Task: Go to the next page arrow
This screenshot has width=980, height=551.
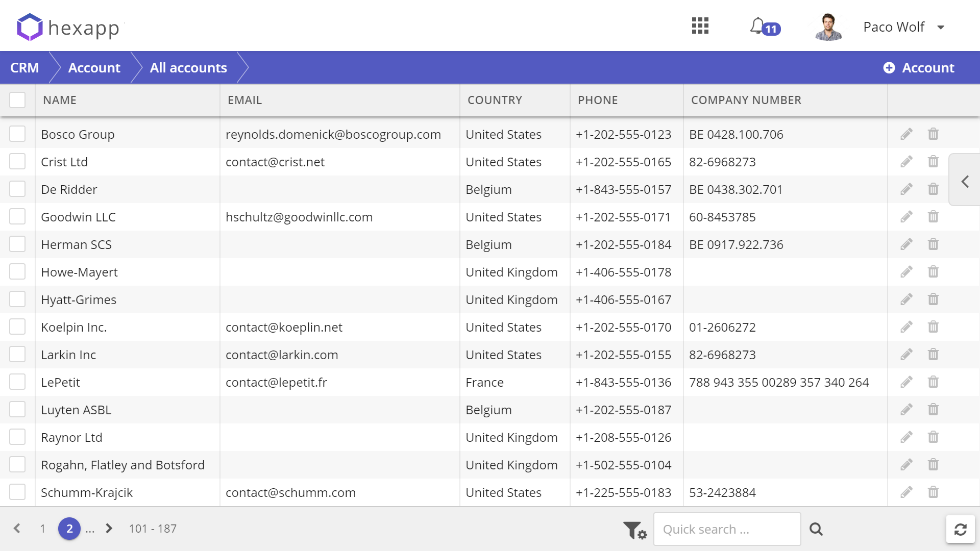Action: [x=109, y=529]
